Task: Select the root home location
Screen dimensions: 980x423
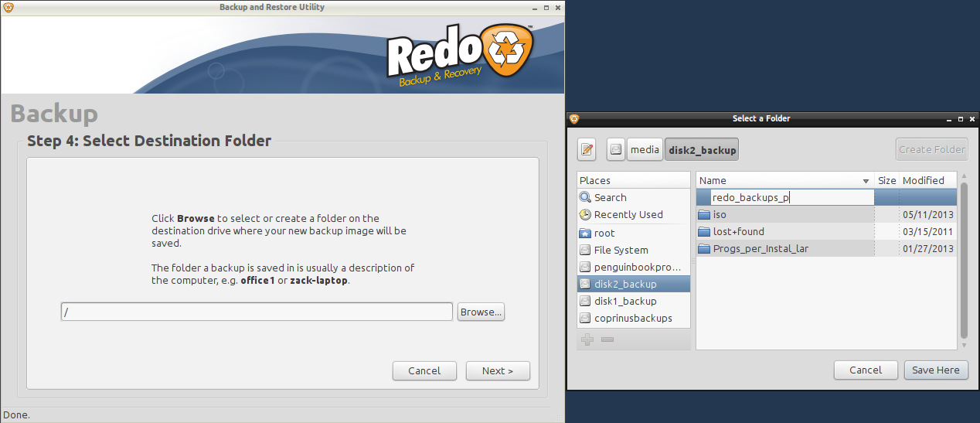Action: [604, 233]
